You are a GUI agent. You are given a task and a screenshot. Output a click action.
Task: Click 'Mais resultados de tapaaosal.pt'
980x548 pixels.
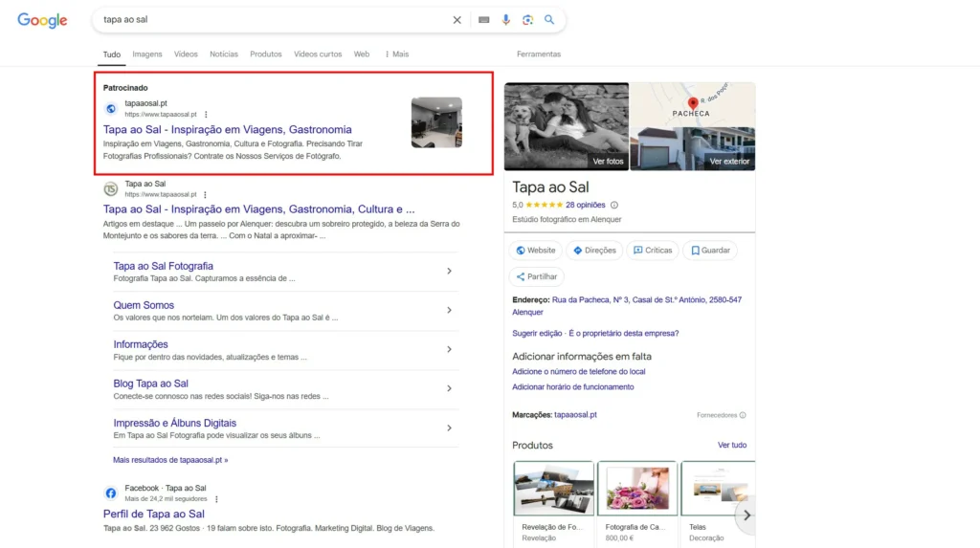[x=170, y=460]
